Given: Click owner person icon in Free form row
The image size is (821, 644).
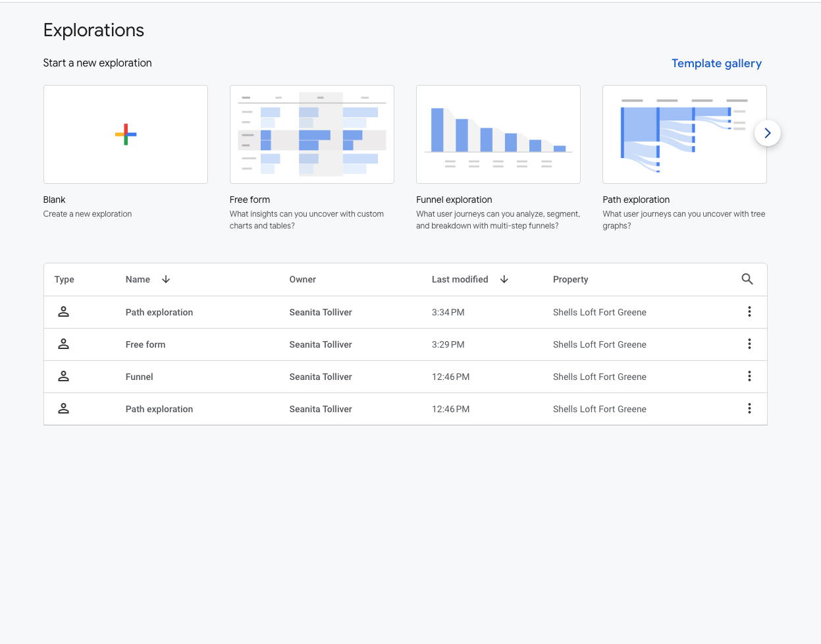Looking at the screenshot, I should 64,344.
